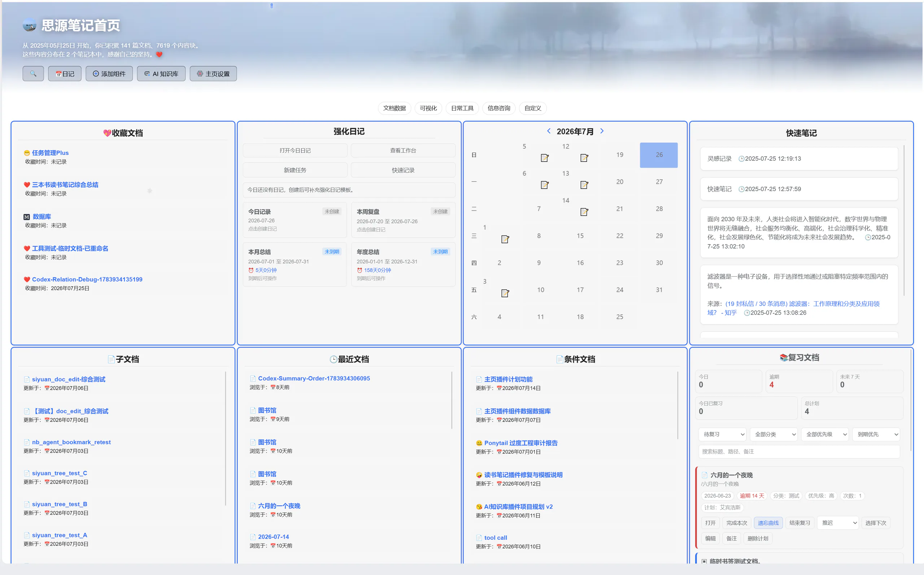Image resolution: width=924 pixels, height=575 pixels.
Task: Open recent document 2026-07-14
Action: pyautogui.click(x=274, y=537)
